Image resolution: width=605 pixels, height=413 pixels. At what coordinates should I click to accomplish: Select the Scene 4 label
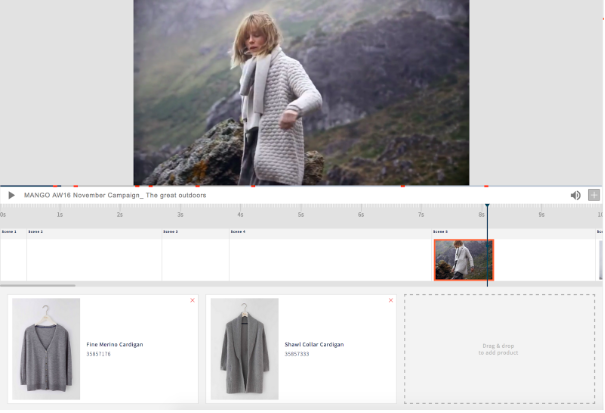[238, 232]
